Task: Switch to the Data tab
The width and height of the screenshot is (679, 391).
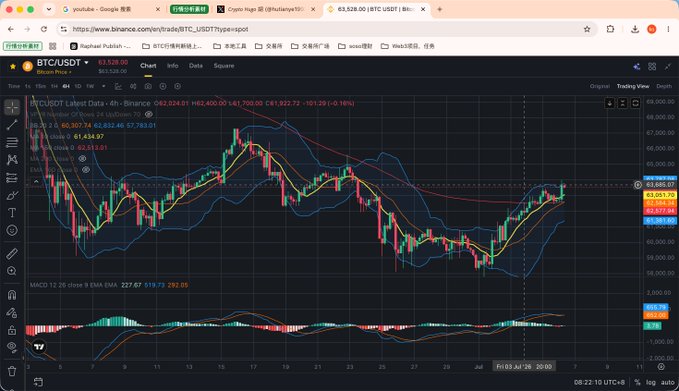Action: [x=196, y=66]
